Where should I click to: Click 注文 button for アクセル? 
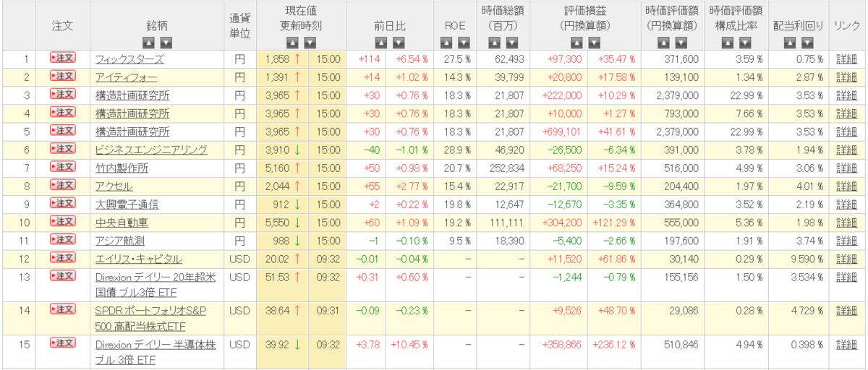62,184
